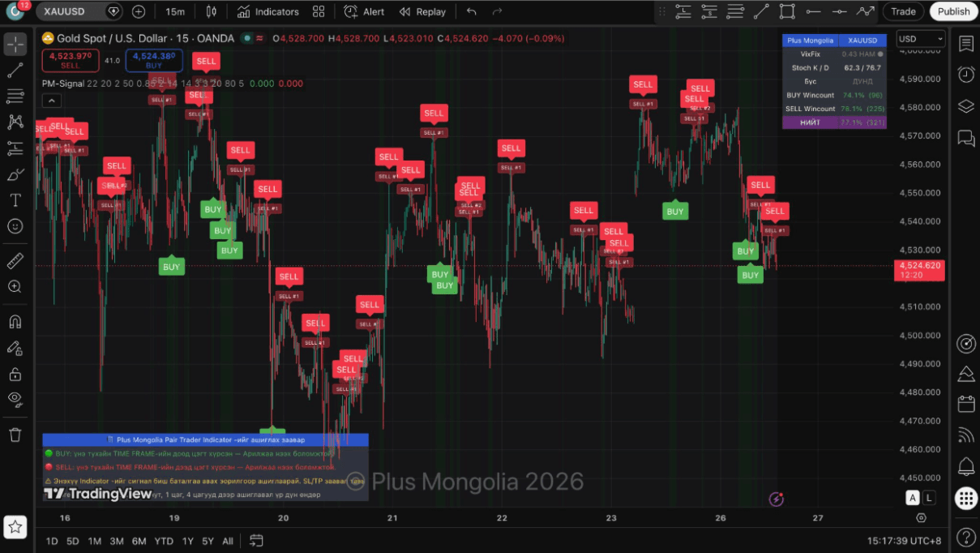Select the text annotation tool
Viewport: 980px width, 553px height.
tap(15, 199)
